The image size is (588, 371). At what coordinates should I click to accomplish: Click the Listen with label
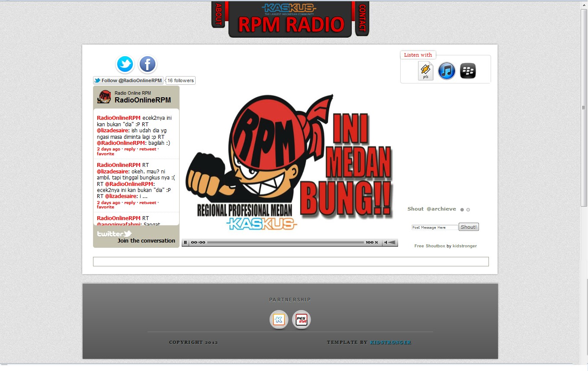[x=418, y=55]
